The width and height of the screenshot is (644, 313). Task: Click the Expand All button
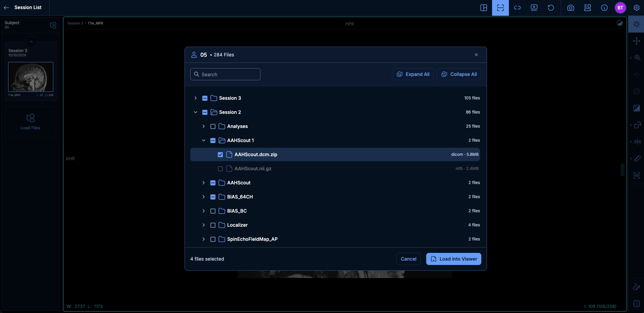[x=413, y=74]
